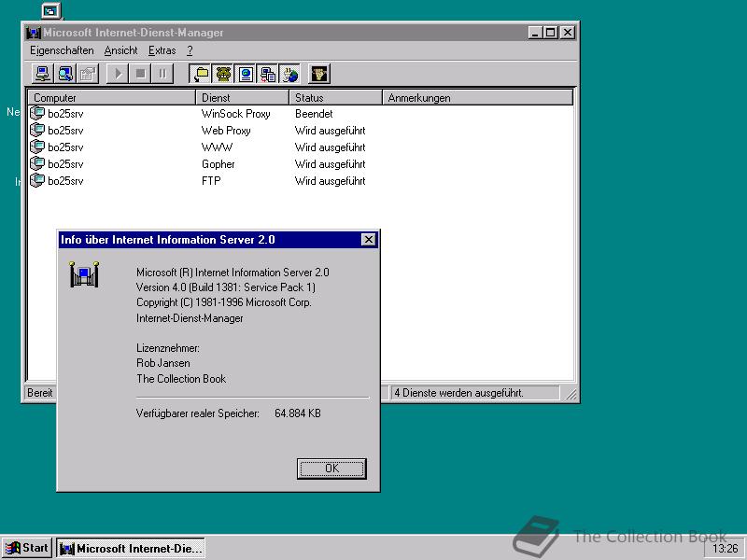Sort list by the Anmerkungen column header
747x560 pixels.
coord(478,98)
